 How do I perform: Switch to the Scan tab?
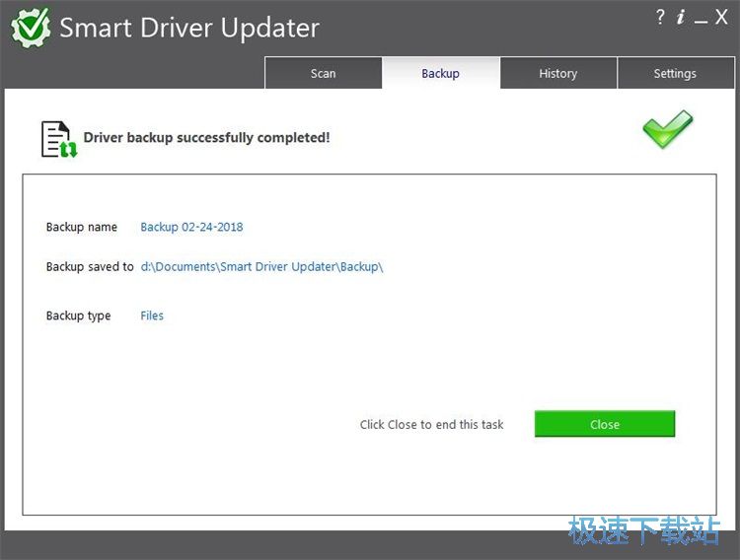(x=323, y=73)
